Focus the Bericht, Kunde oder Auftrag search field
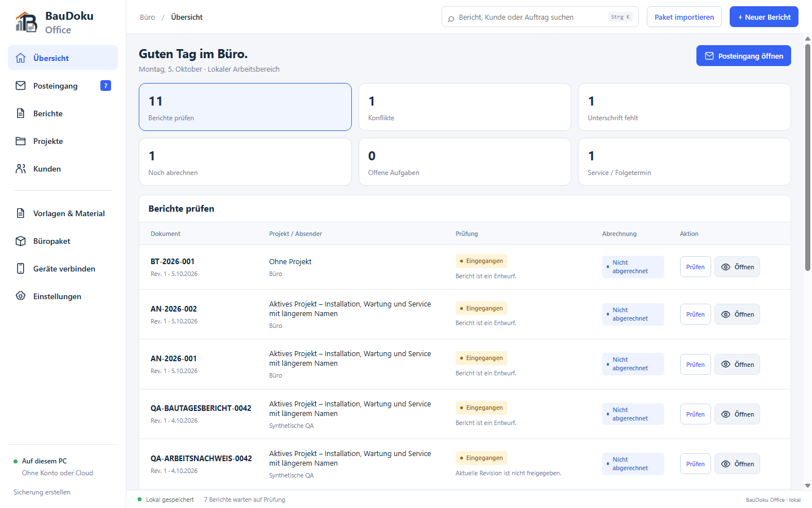Image resolution: width=812 pixels, height=508 pixels. [x=540, y=17]
